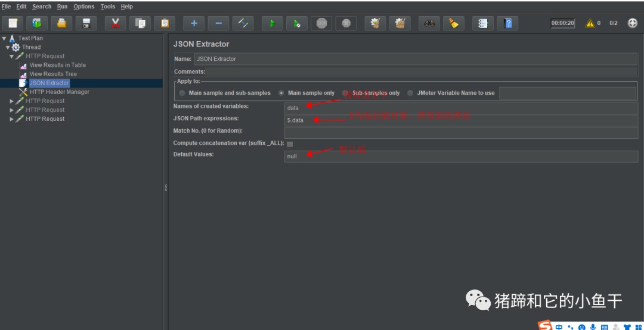Open help with the question mark icon

pos(507,23)
